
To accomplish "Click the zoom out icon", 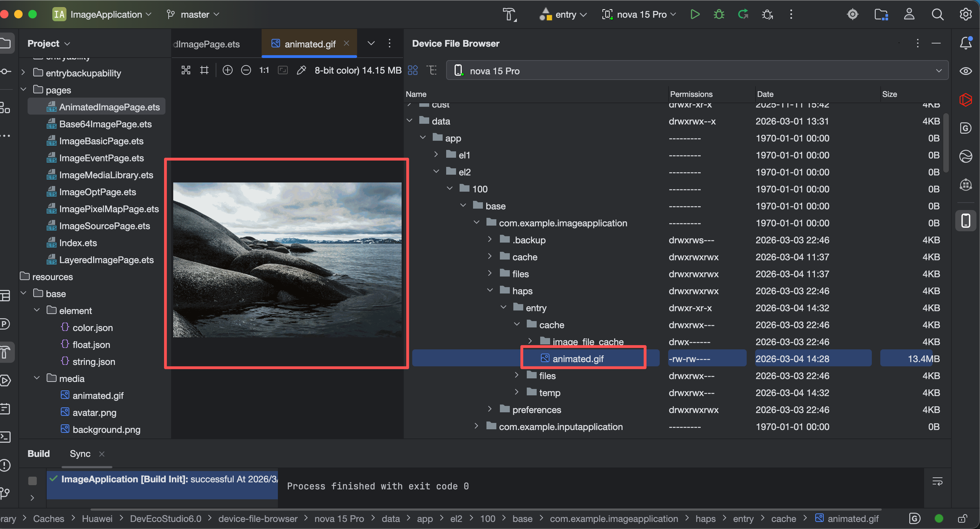I will pos(246,70).
